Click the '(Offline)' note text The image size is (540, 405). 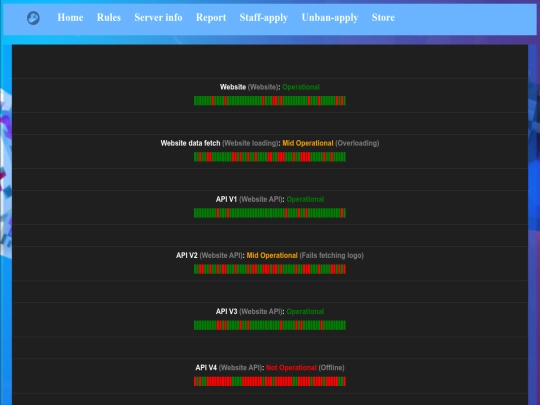pos(331,368)
